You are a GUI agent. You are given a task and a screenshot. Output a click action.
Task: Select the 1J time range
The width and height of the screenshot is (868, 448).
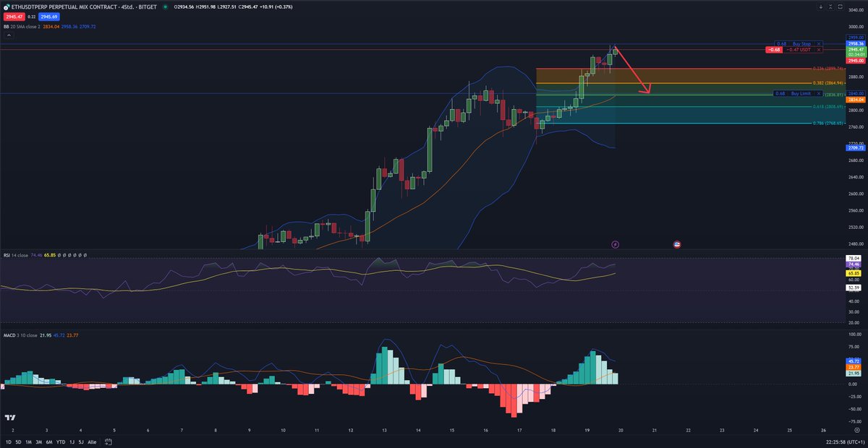(72, 441)
